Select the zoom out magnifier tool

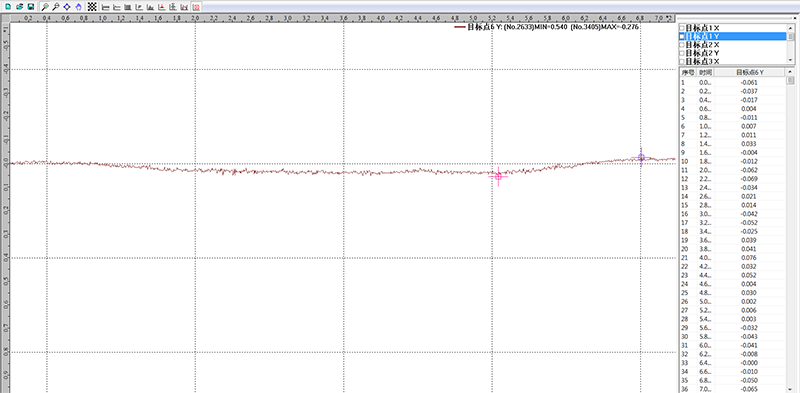pyautogui.click(x=56, y=7)
